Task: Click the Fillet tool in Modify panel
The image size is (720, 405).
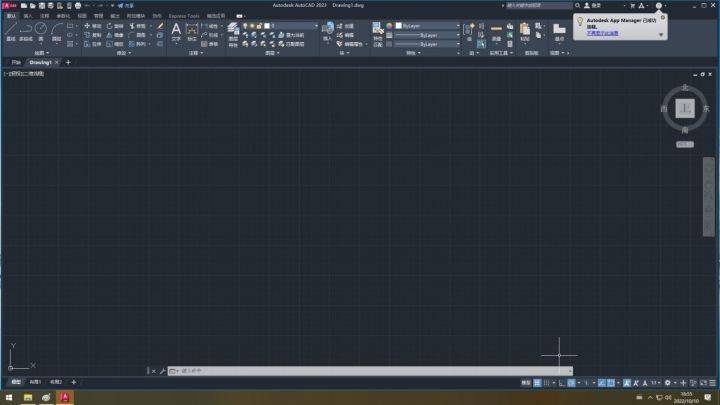Action: click(x=137, y=35)
